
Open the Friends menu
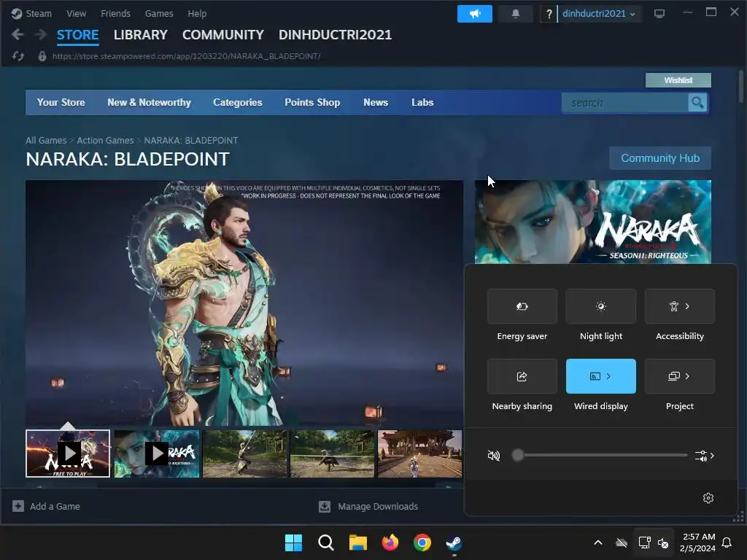tap(116, 13)
